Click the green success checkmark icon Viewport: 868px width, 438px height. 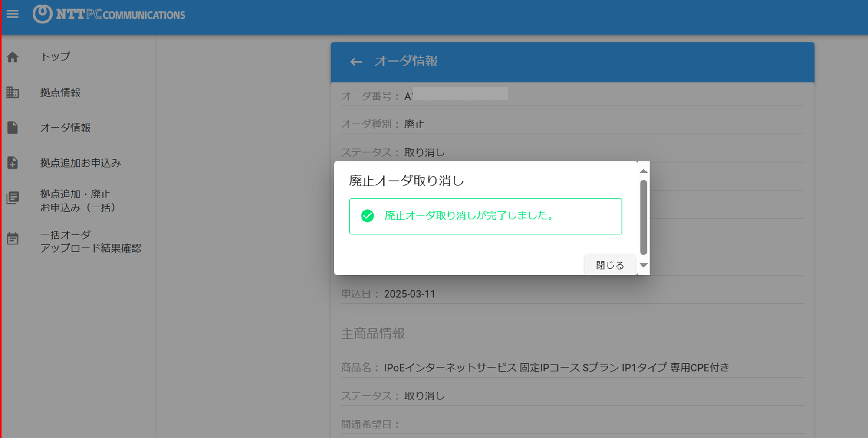367,216
